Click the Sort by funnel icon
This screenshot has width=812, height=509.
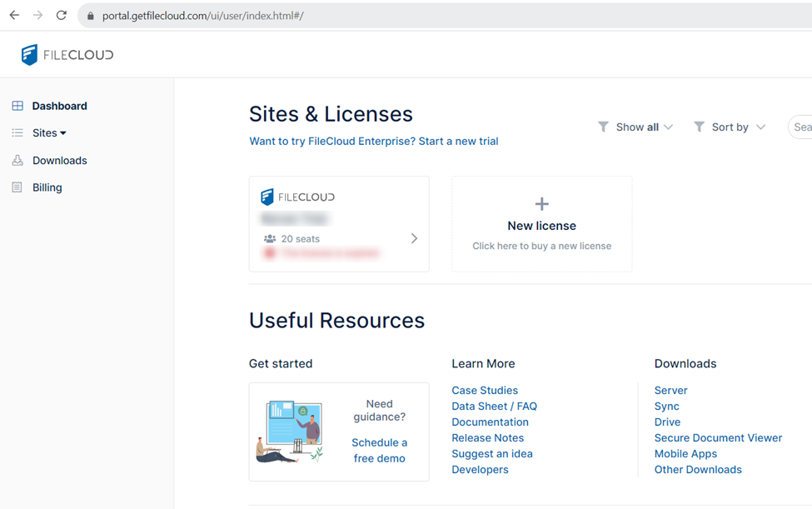point(699,127)
